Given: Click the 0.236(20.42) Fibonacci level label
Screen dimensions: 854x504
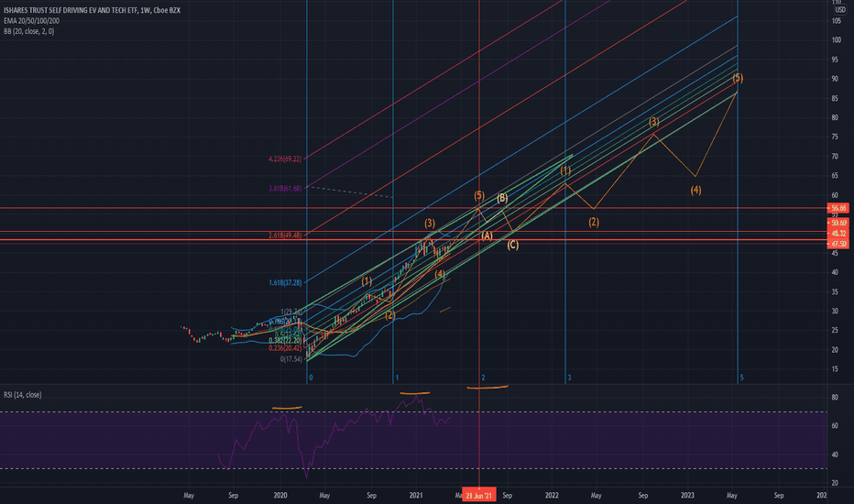Looking at the screenshot, I should coord(285,348).
